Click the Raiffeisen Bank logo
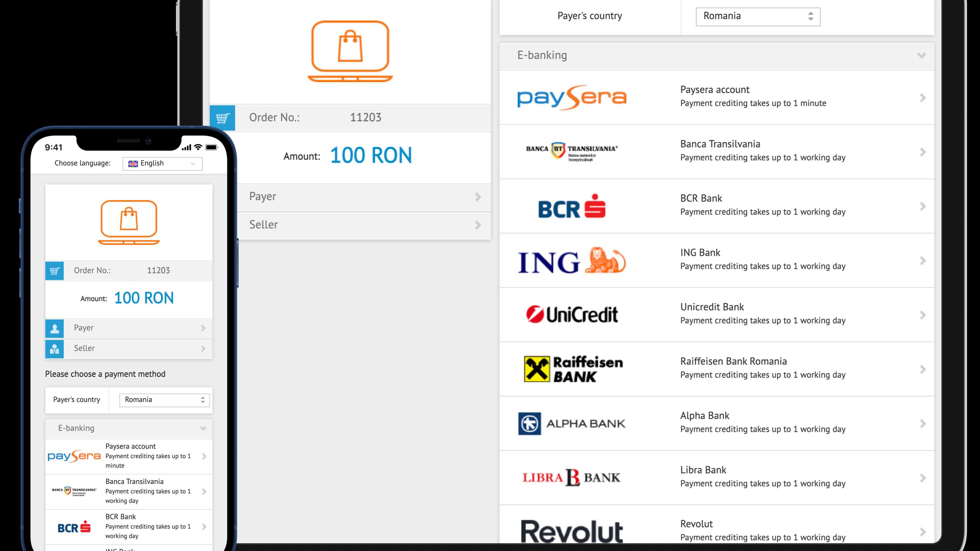 (573, 369)
